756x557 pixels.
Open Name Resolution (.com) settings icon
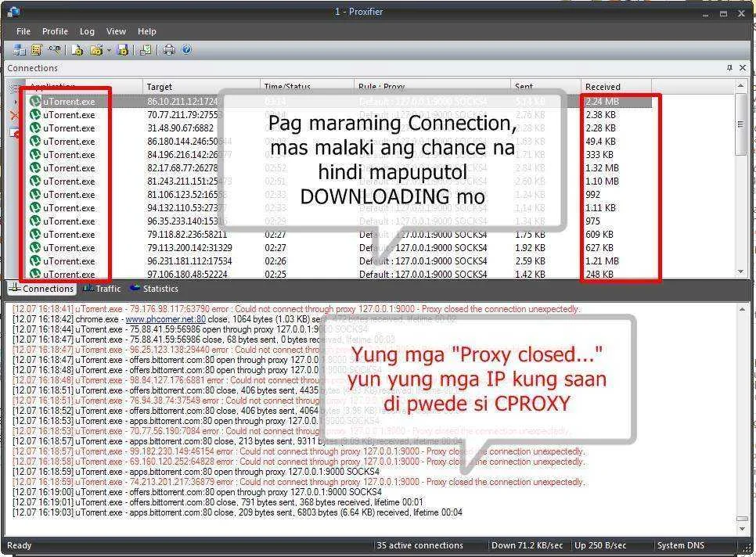[x=54, y=49]
